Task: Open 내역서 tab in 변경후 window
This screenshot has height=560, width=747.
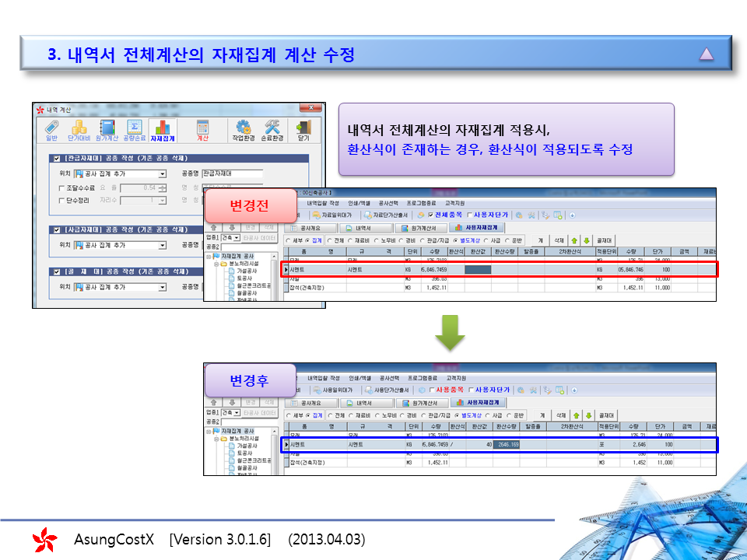Action: pos(361,403)
